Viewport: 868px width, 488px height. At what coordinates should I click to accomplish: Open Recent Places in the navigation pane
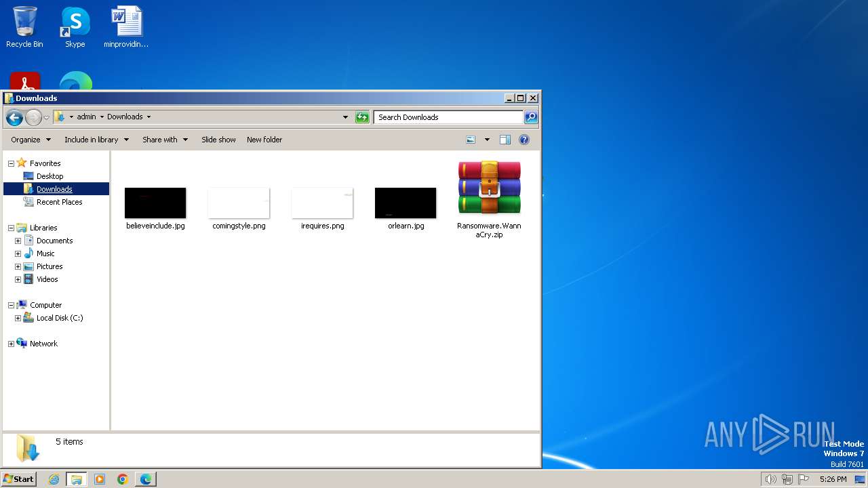59,202
